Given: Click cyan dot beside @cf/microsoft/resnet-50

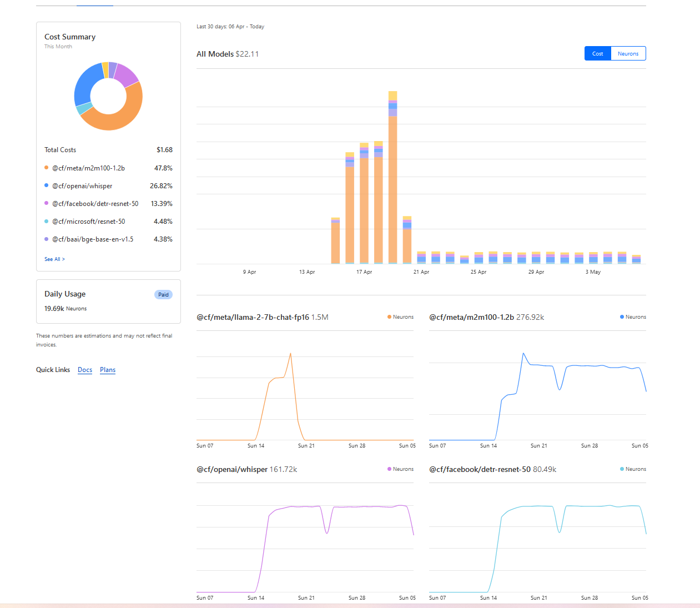Looking at the screenshot, I should [47, 221].
